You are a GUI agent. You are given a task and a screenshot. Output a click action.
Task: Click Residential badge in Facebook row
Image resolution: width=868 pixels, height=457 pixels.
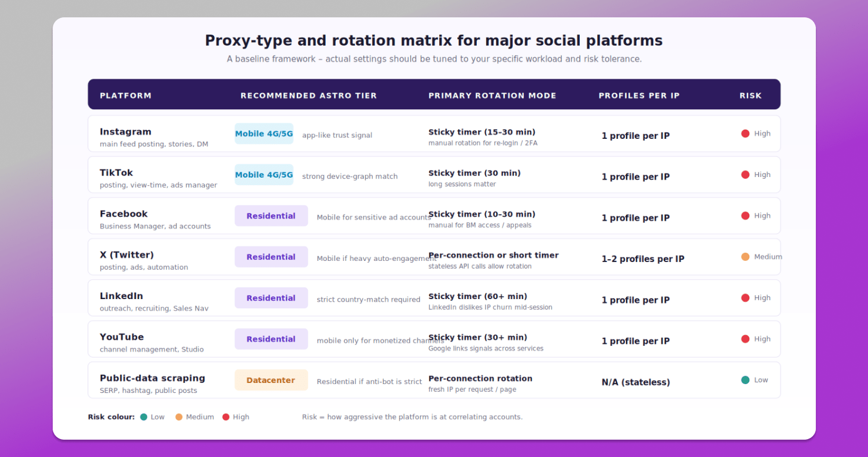[x=271, y=216]
